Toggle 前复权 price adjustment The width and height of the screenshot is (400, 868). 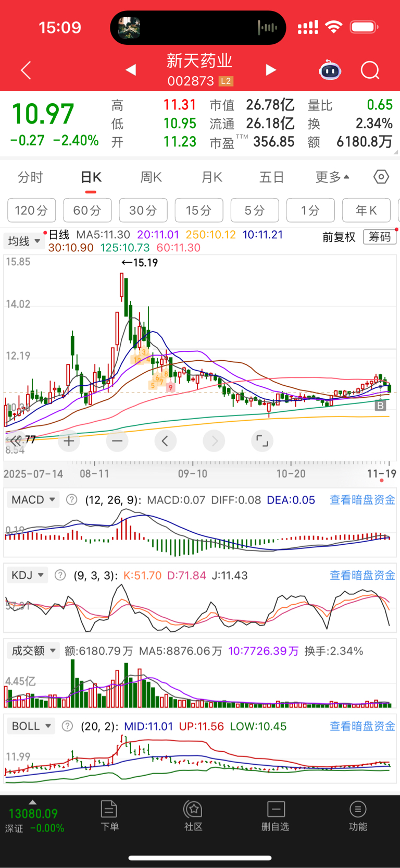[x=339, y=237]
